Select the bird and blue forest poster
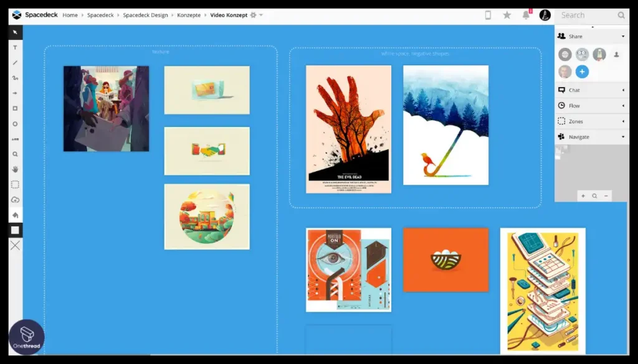Image resolution: width=638 pixels, height=364 pixels. tap(446, 125)
